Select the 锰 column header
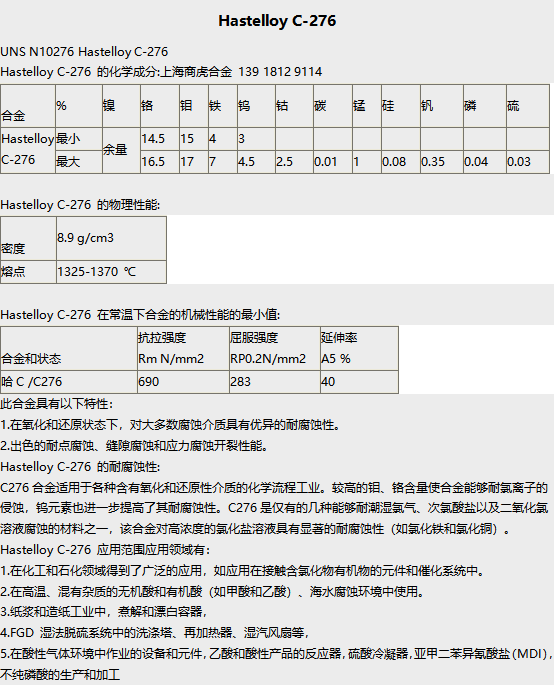Viewport: 555px width, 685px height. point(367,106)
